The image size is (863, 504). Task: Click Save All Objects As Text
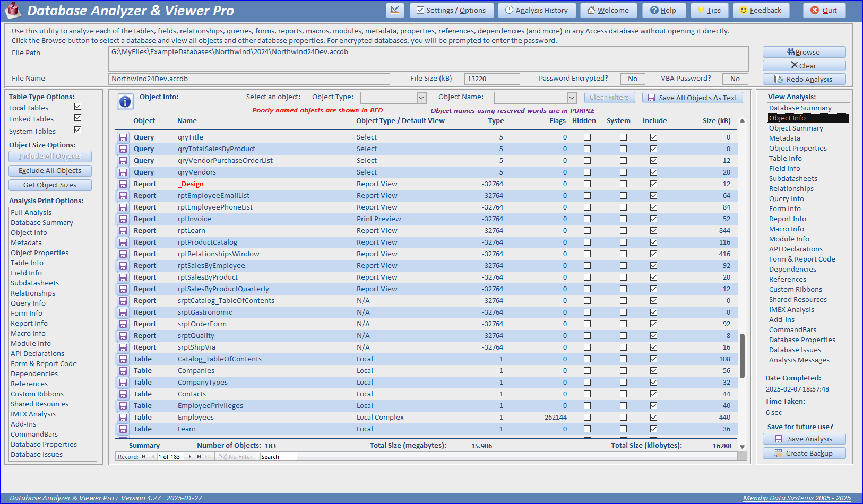click(692, 98)
